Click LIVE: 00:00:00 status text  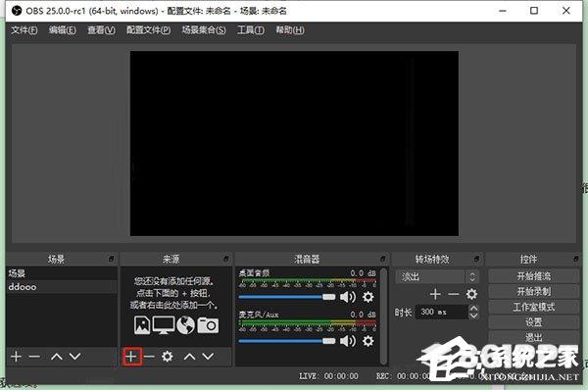coord(328,376)
